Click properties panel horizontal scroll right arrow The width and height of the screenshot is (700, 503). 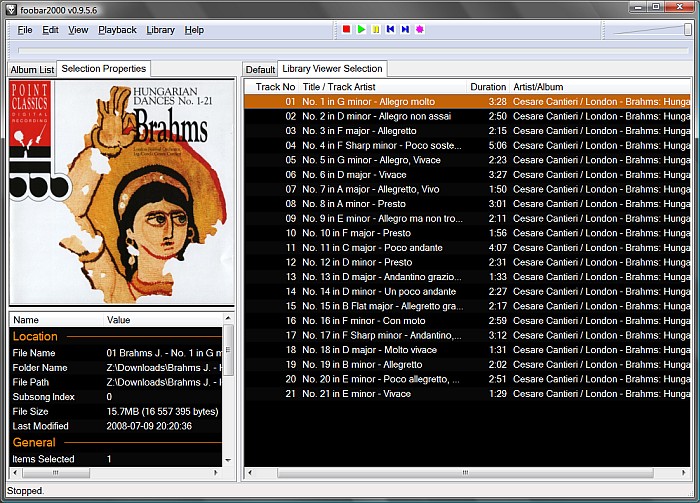click(x=216, y=472)
